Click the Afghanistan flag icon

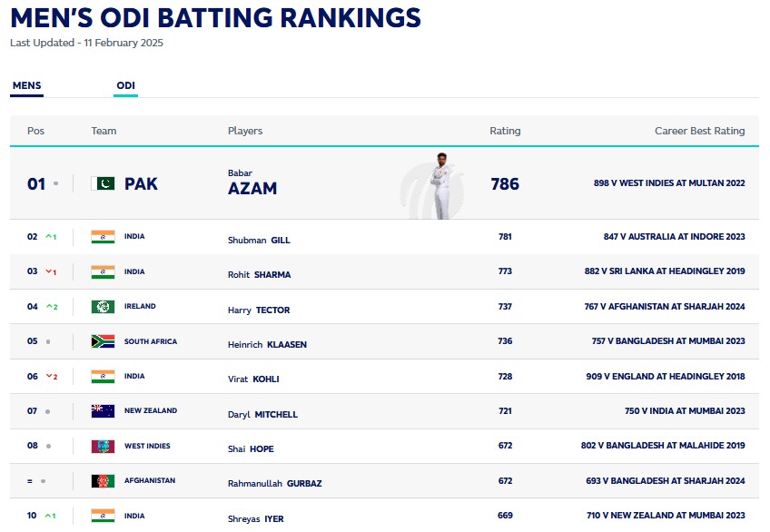coord(103,481)
